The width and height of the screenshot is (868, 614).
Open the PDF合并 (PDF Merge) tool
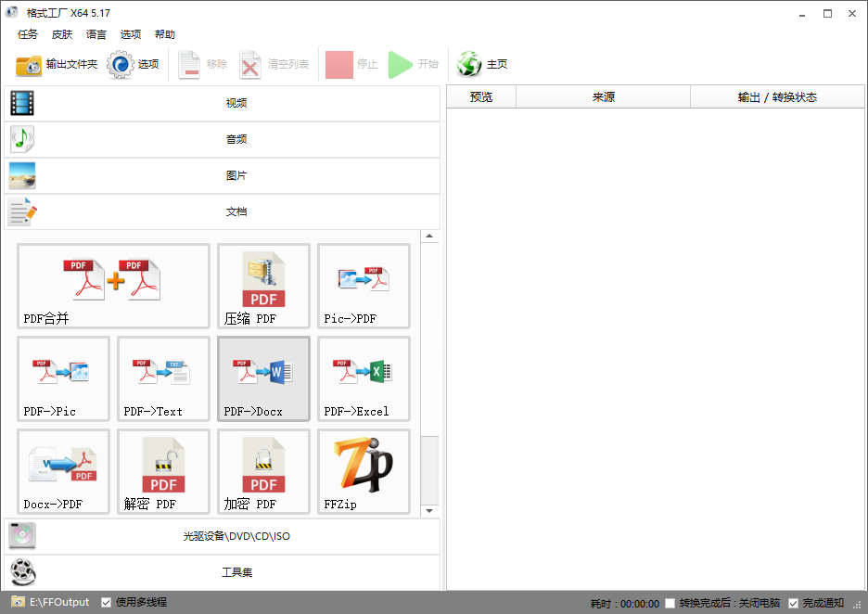pos(113,286)
